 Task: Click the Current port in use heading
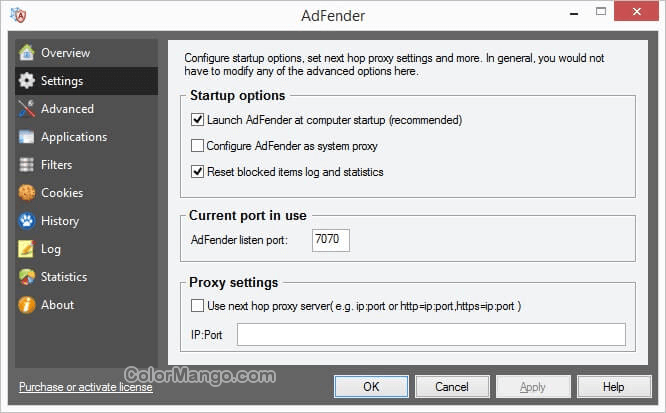(x=248, y=215)
